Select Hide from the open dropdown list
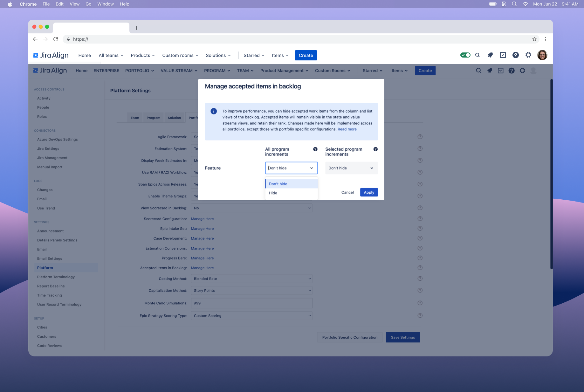Image resolution: width=584 pixels, height=392 pixels. [x=273, y=193]
